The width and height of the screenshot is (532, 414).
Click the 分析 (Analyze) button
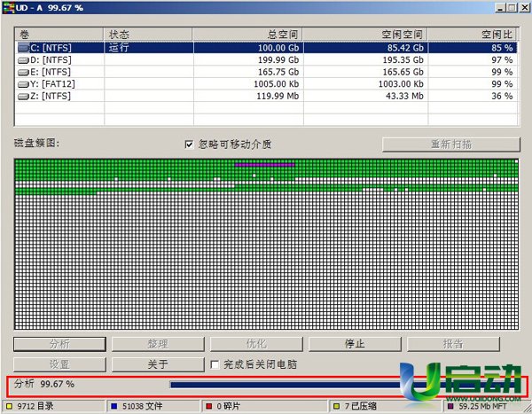click(59, 344)
